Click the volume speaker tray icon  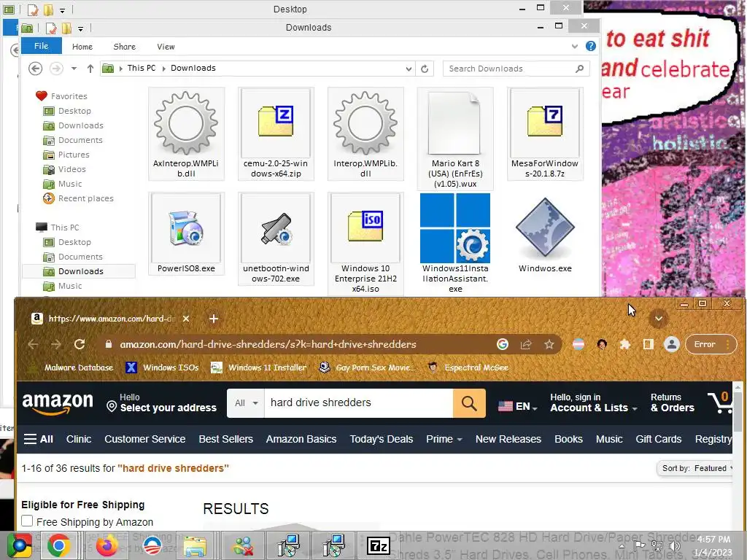674,545
